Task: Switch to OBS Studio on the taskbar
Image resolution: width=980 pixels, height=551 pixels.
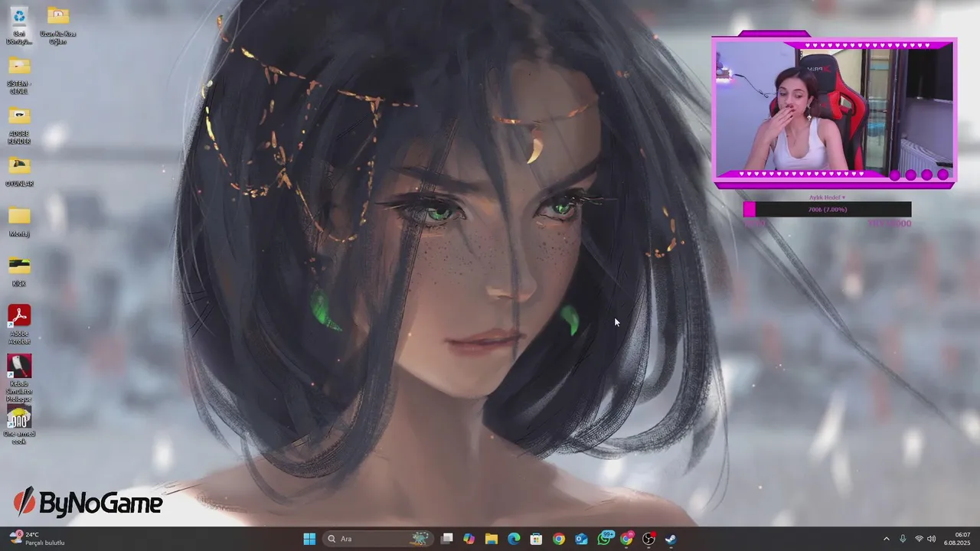Action: click(x=648, y=539)
